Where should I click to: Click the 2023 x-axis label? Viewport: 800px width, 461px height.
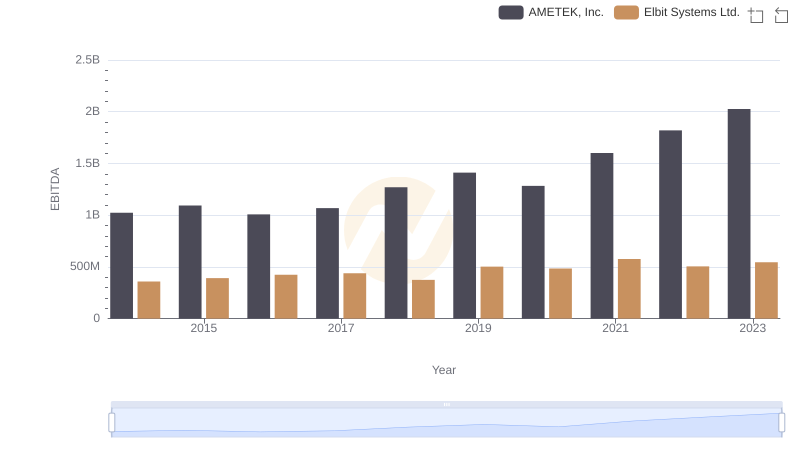click(x=753, y=328)
